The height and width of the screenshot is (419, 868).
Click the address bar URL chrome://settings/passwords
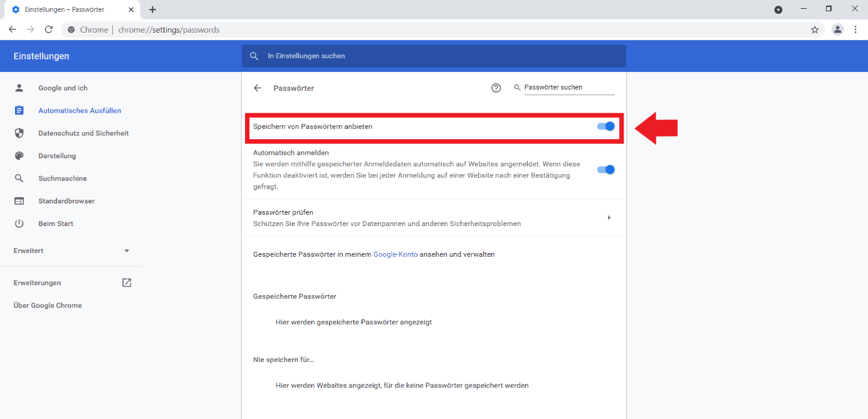[x=169, y=29]
